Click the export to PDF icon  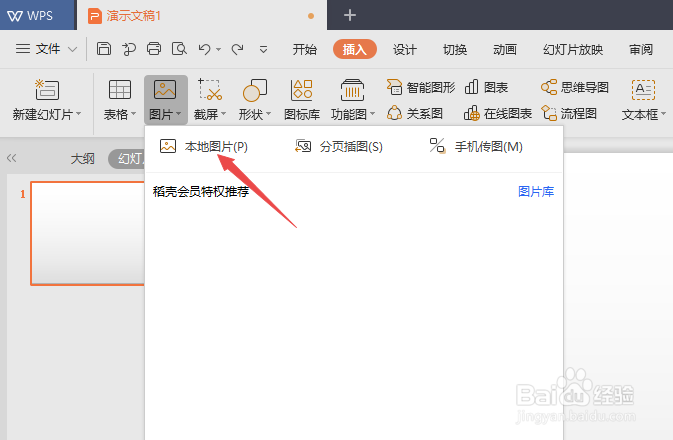(129, 49)
